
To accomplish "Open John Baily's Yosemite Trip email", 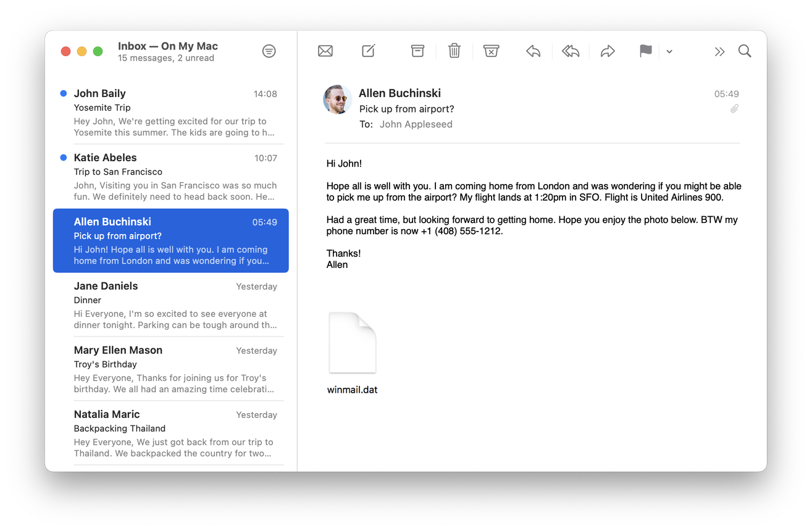I will click(x=171, y=112).
